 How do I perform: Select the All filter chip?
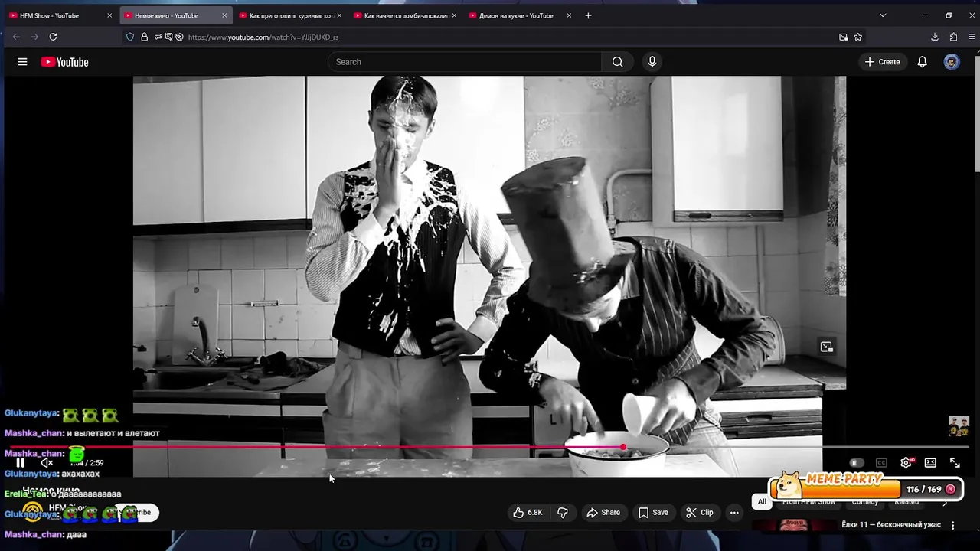tap(762, 502)
